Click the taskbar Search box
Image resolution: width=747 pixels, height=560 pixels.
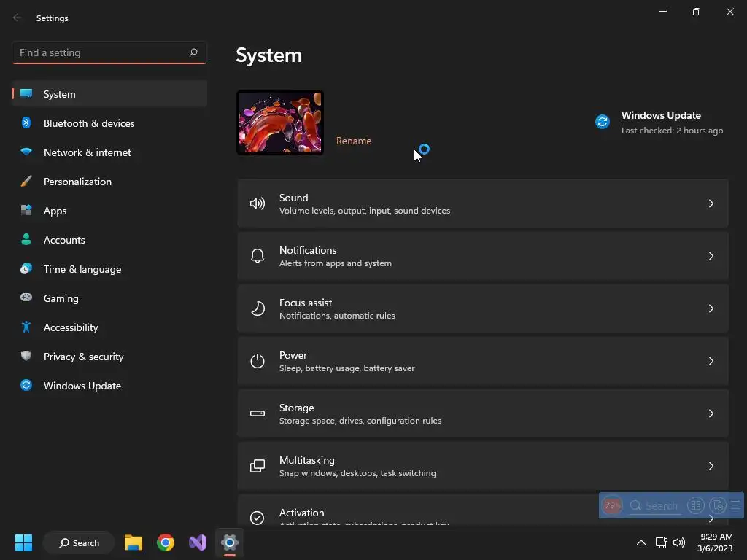coord(79,542)
